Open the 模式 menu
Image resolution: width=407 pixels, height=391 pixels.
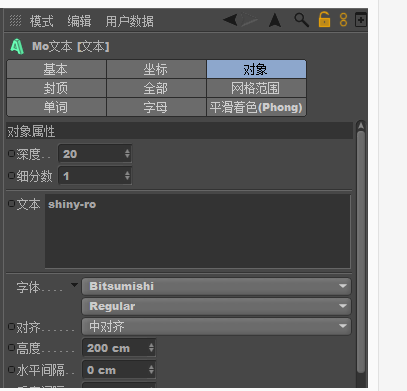(41, 21)
